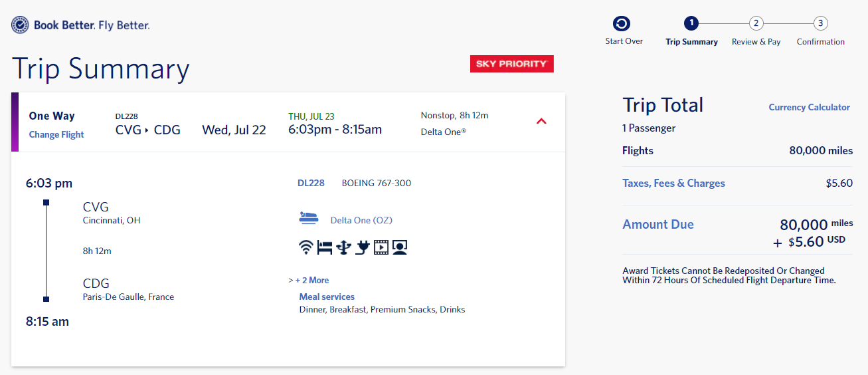Click the personal screen amenity icon

click(x=399, y=247)
